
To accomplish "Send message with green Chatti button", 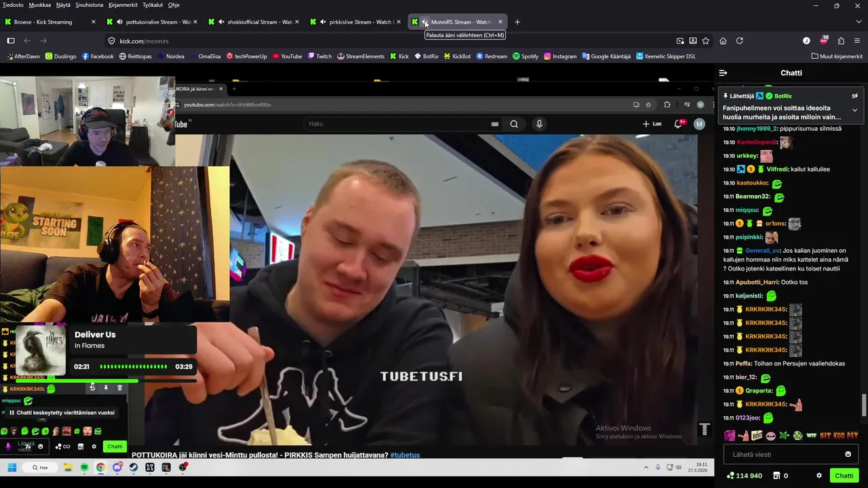I will click(x=844, y=476).
